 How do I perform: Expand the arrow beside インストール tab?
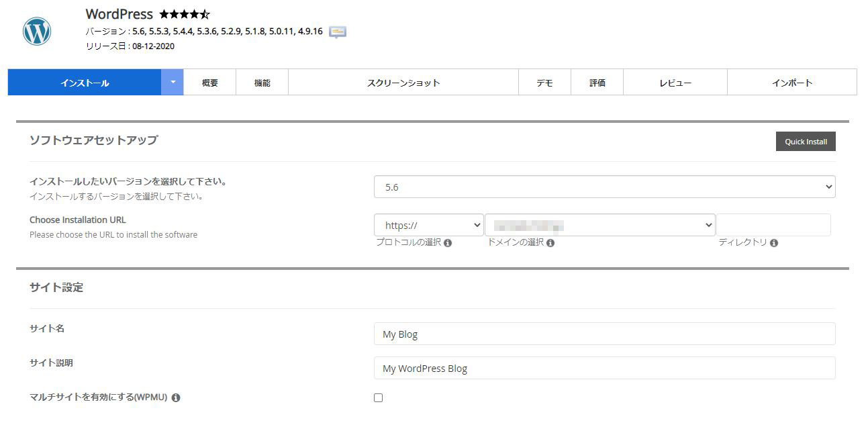[173, 82]
